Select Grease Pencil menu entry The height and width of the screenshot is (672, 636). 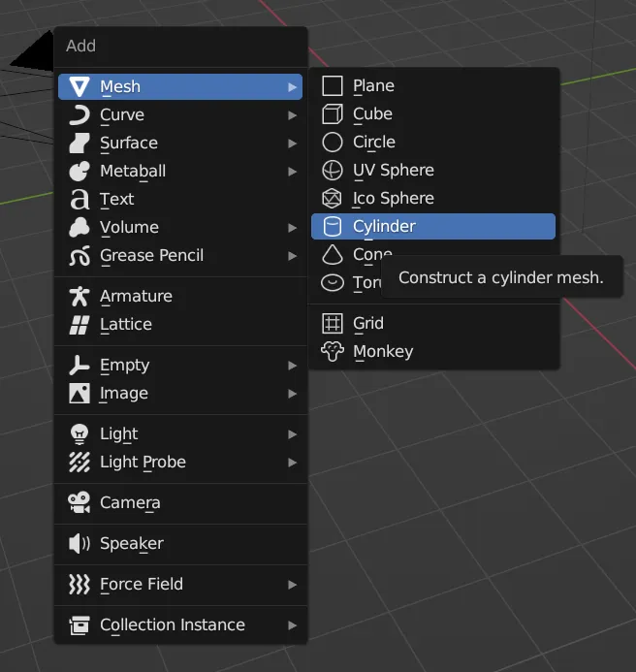coord(180,255)
